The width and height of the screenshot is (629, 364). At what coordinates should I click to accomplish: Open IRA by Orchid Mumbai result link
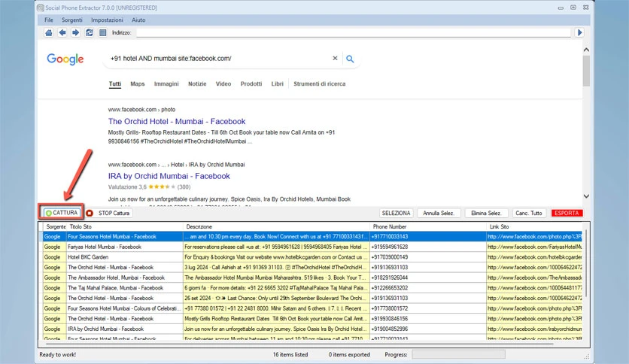[x=169, y=176]
